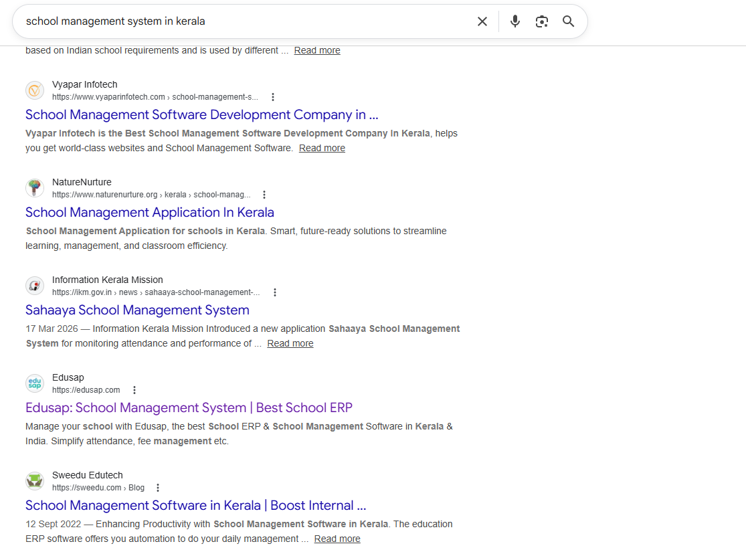This screenshot has width=746, height=560.
Task: Clear the search query with X icon
Action: coord(482,21)
